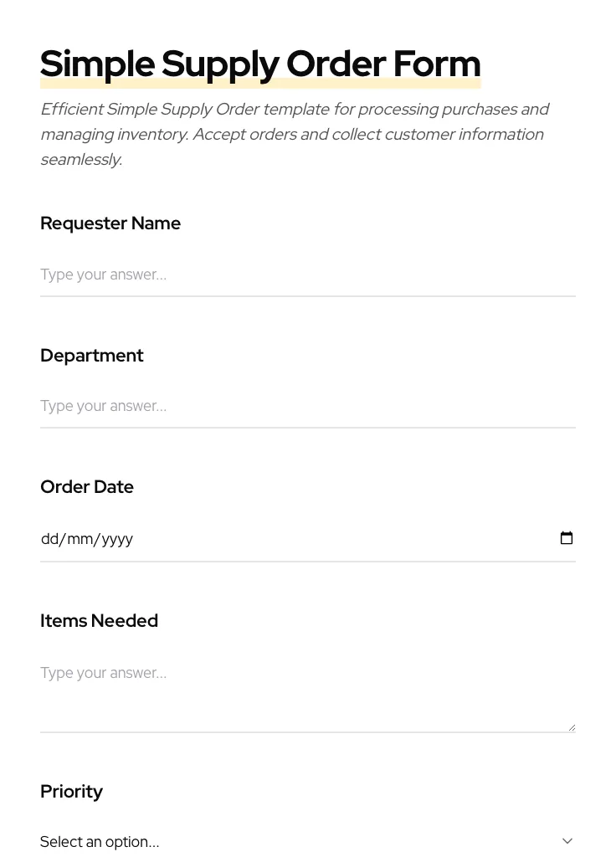Image resolution: width=616 pixels, height=857 pixels.
Task: Open the date selector on the Order Date field
Action: tap(567, 538)
